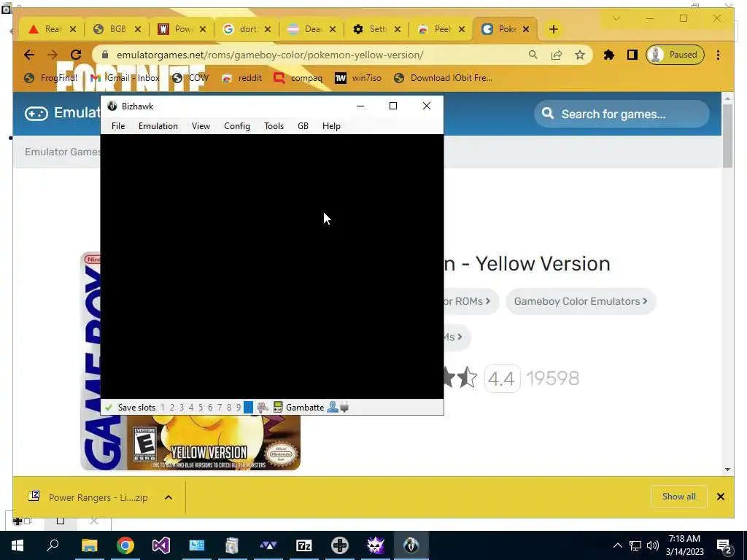Screen dimensions: 747x560
Task: Bookmark this page with the star icon
Action: [580, 55]
